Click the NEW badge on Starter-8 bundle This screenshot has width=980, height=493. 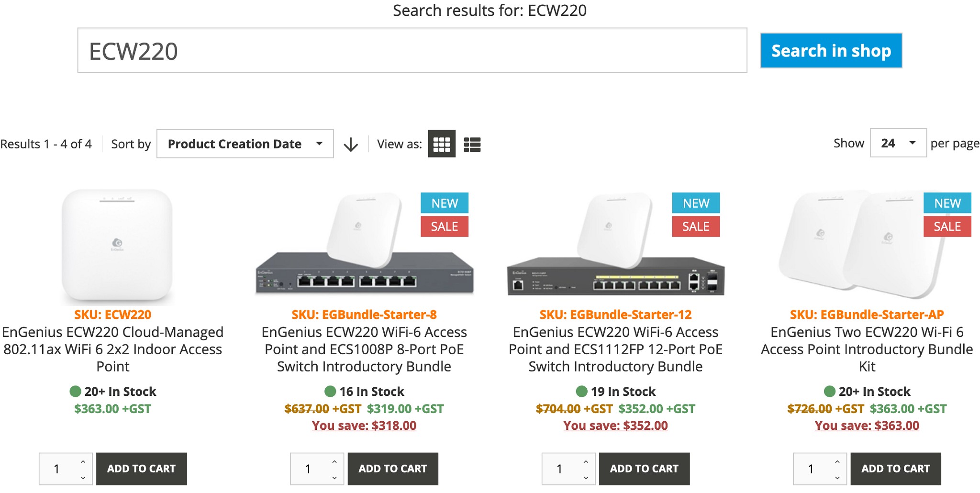[x=444, y=203]
